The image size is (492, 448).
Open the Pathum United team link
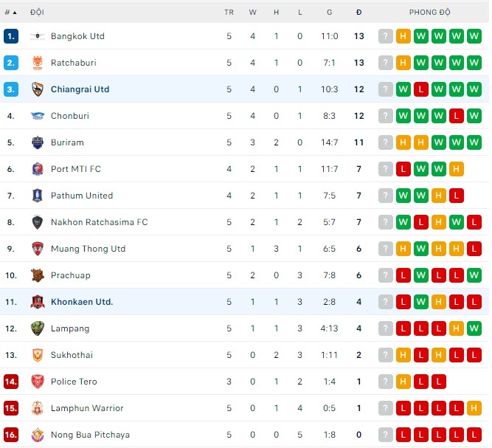coord(82,196)
